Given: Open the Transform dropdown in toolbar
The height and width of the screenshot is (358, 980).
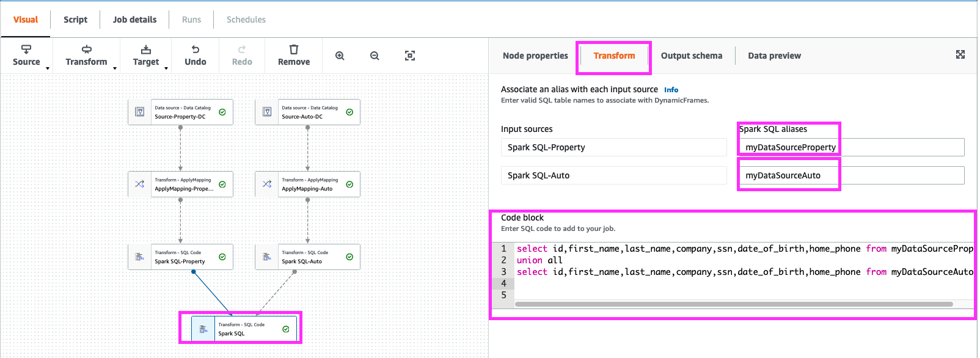Looking at the screenshot, I should [87, 56].
